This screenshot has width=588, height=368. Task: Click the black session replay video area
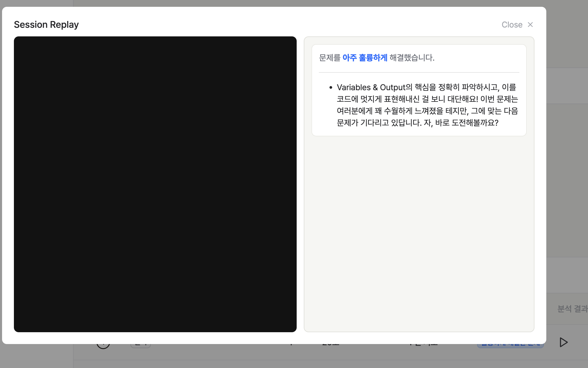pyautogui.click(x=155, y=184)
